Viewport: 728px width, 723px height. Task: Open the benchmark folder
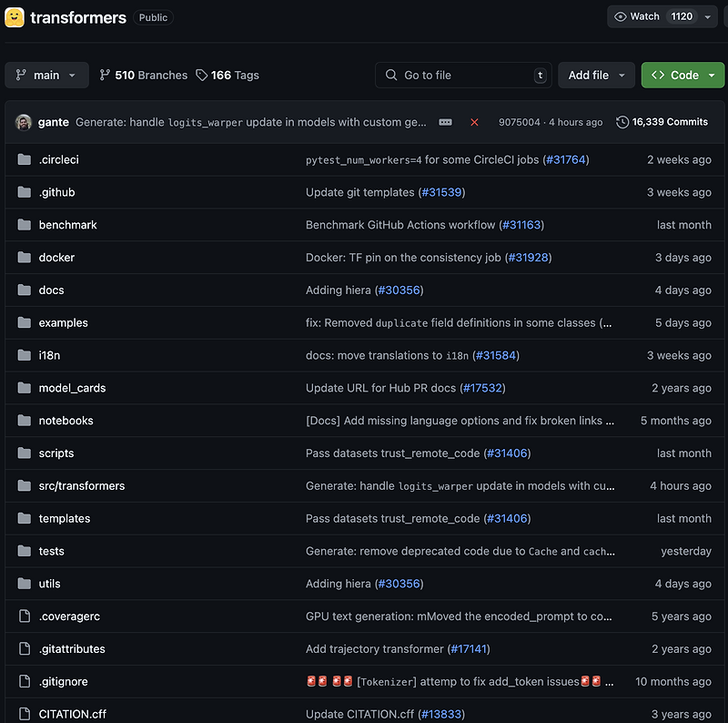67,225
